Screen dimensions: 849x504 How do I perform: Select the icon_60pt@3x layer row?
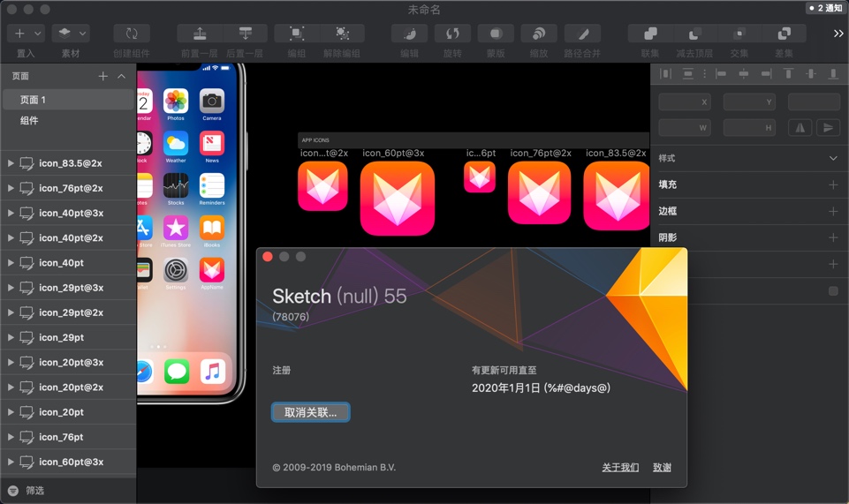68,462
